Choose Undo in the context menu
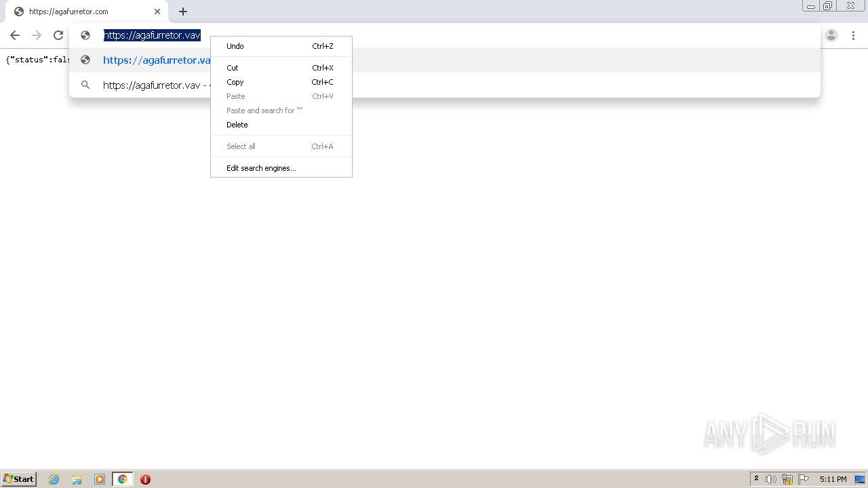Image resolution: width=868 pixels, height=488 pixels. (x=281, y=46)
